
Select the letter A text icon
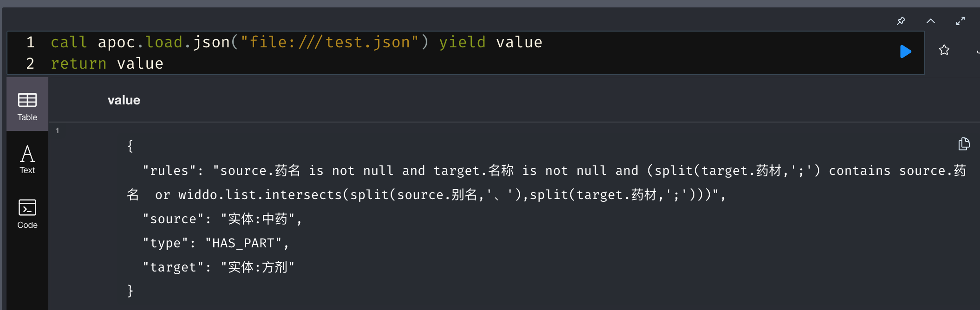(x=27, y=154)
